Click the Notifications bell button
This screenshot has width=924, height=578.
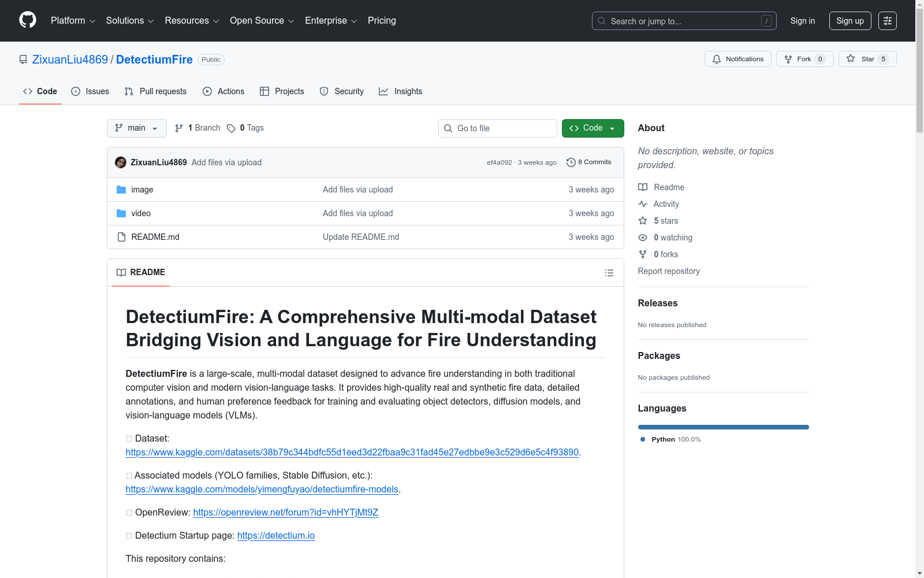point(737,59)
